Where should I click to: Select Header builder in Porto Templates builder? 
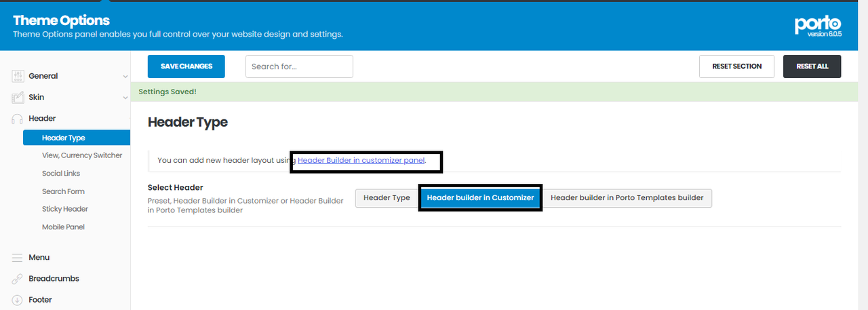[x=627, y=198]
